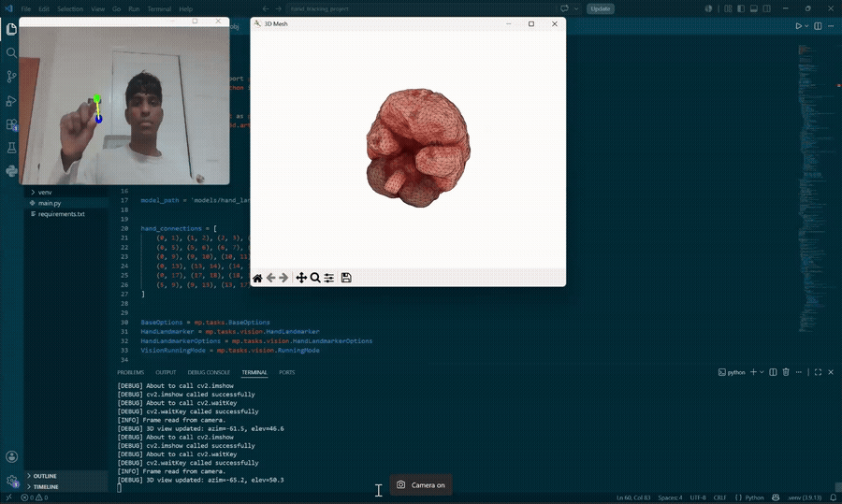842x504 pixels.
Task: Split the editor to the right
Action: [x=818, y=26]
